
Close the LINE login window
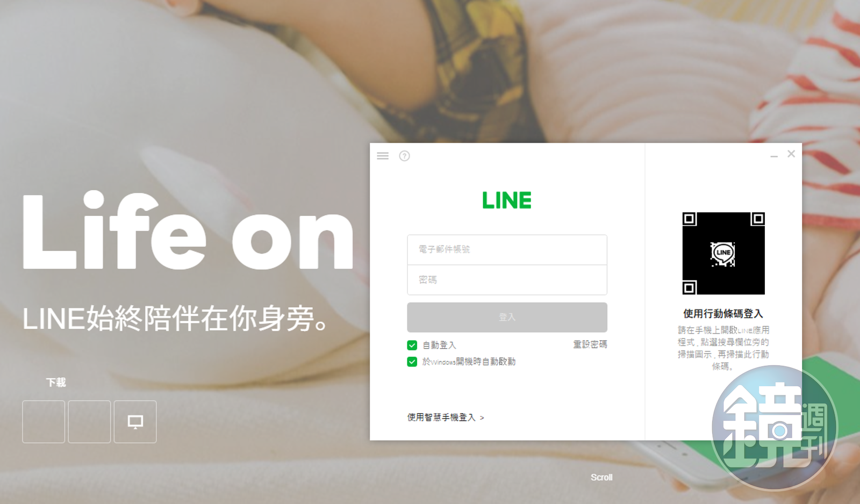click(791, 154)
